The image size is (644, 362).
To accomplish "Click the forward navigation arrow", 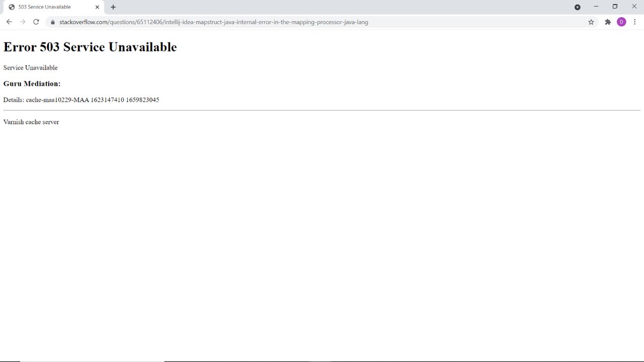I will [23, 21].
